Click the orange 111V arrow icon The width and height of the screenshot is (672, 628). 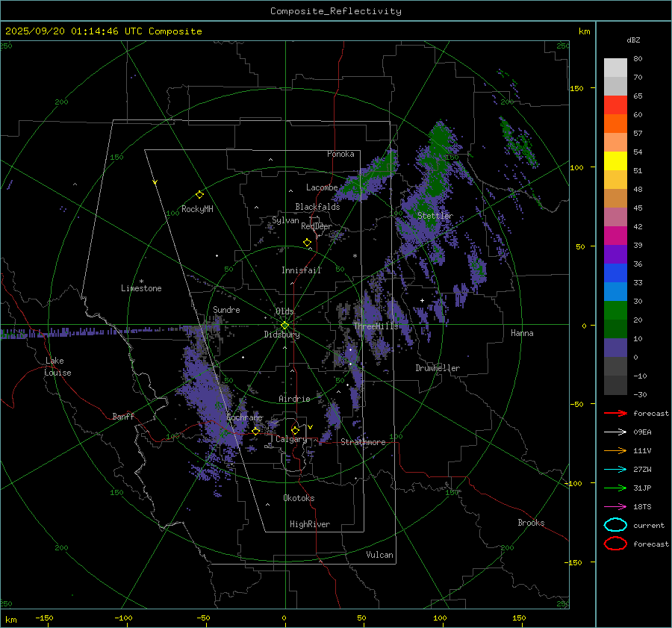click(615, 450)
